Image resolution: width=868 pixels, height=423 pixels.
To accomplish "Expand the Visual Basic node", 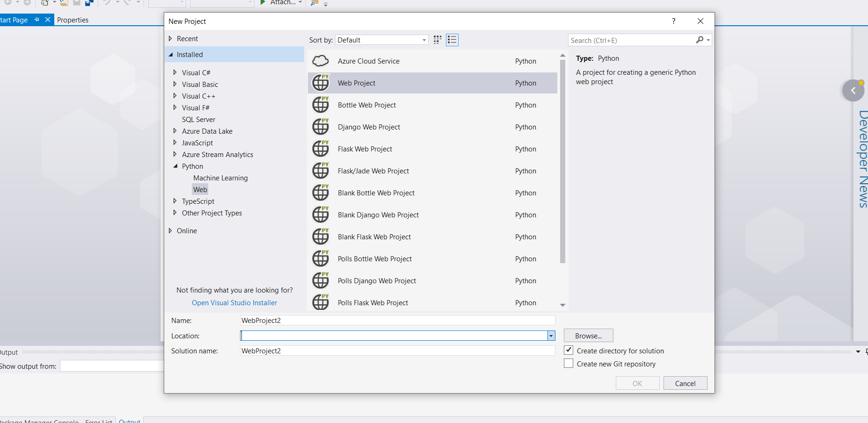I will tap(175, 84).
